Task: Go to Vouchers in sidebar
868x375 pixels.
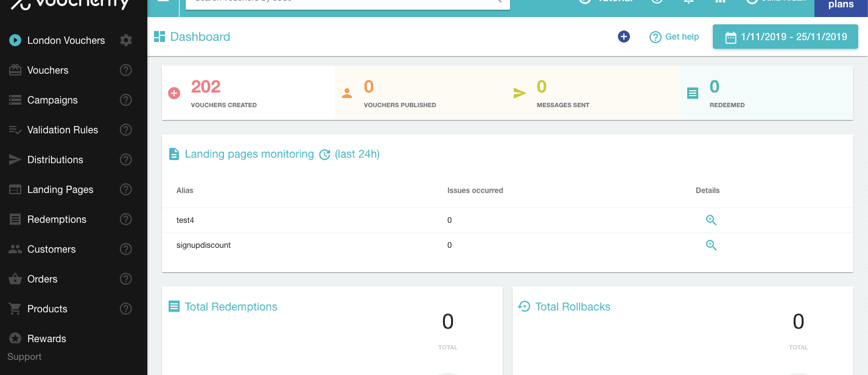Action: 47,70
